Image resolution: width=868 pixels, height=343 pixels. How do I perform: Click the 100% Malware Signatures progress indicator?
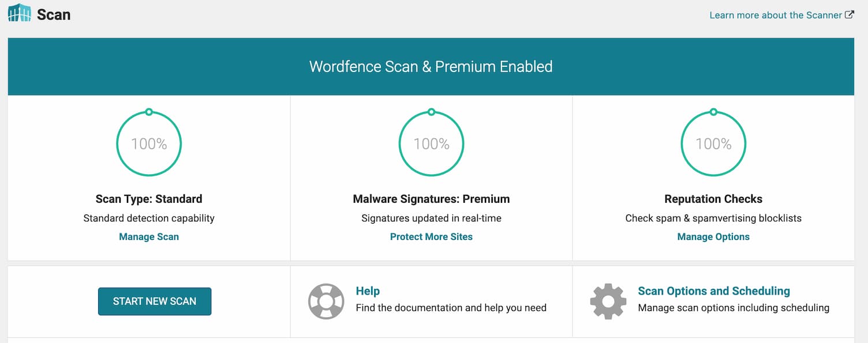[431, 143]
